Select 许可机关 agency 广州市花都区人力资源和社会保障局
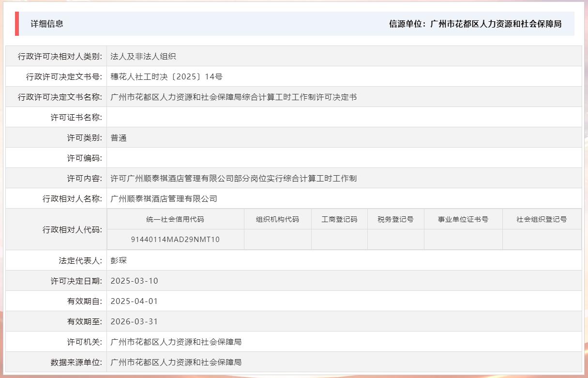This screenshot has width=588, height=378. 177,342
